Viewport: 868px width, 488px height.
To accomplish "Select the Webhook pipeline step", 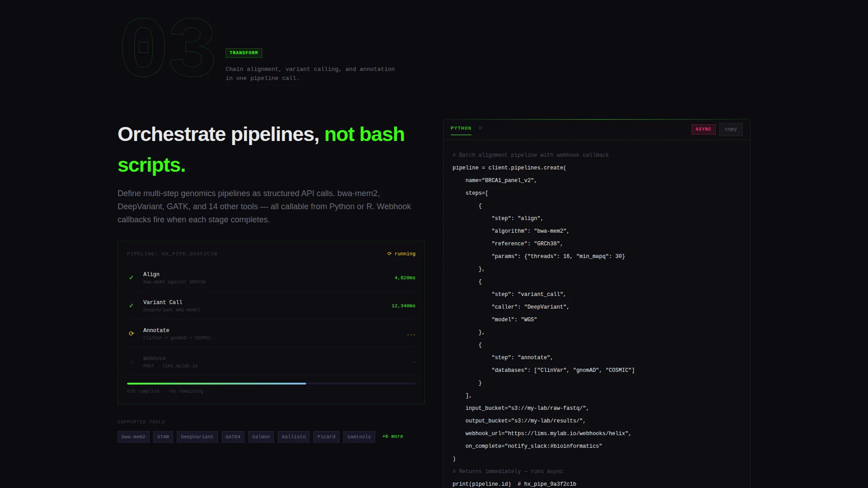I will (271, 361).
